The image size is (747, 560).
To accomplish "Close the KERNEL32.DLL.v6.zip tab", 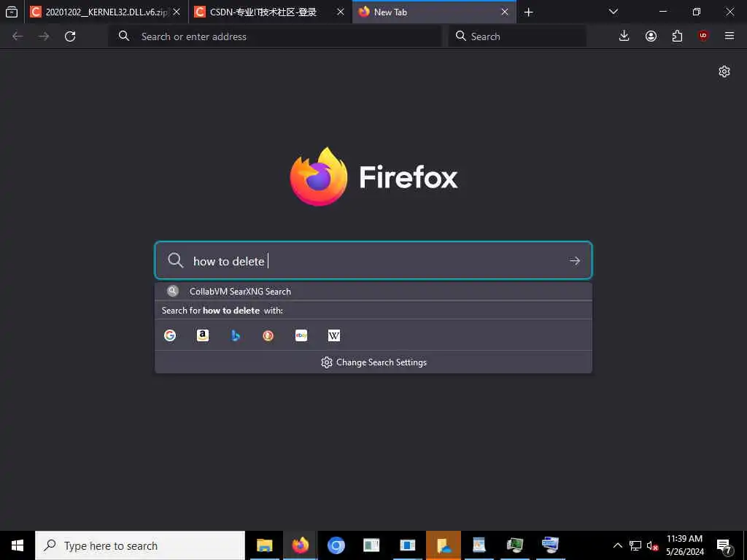I will coord(177,12).
